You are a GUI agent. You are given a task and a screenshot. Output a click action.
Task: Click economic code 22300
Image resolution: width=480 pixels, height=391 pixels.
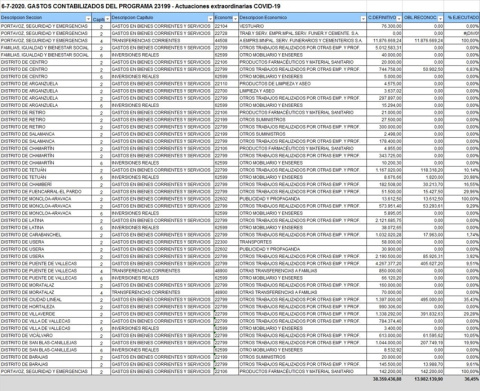click(226, 242)
